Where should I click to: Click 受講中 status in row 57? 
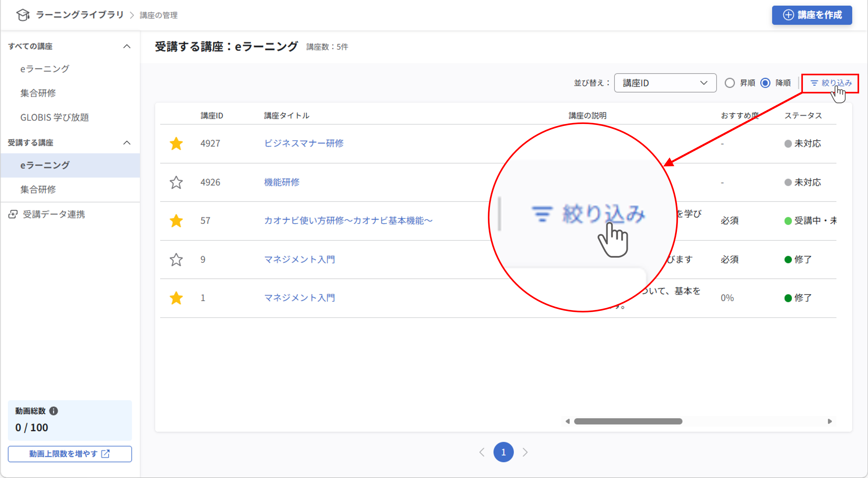[x=810, y=221]
